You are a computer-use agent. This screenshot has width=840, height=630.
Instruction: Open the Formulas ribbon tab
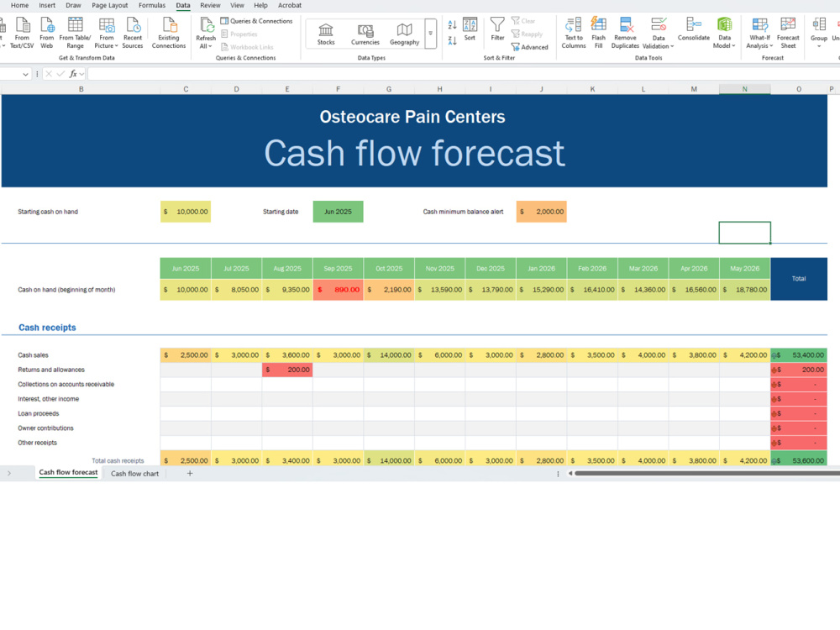(152, 5)
